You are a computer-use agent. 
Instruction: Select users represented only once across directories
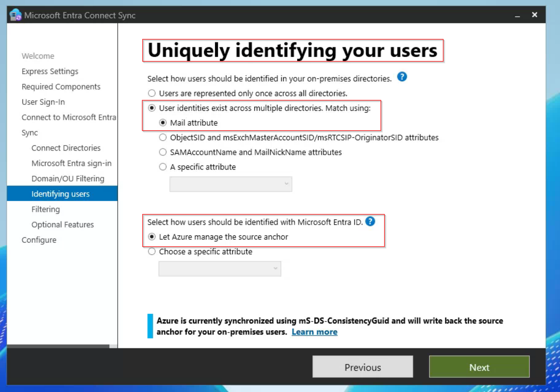[151, 93]
